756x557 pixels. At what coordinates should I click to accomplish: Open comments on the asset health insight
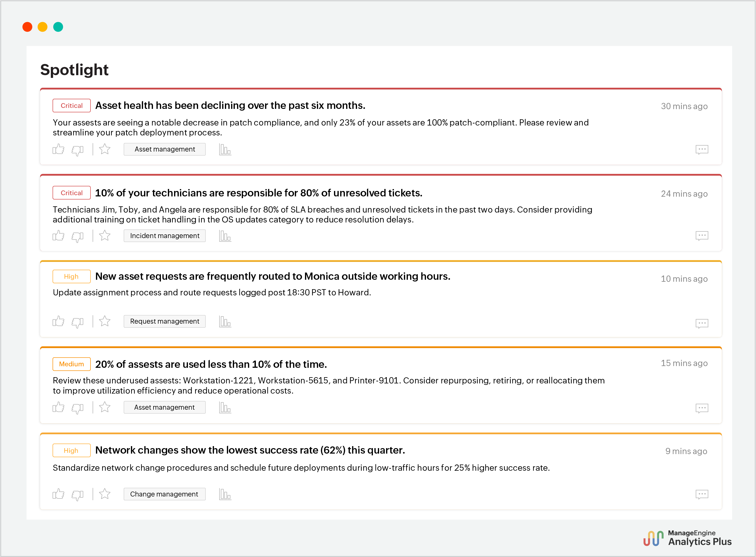702,149
